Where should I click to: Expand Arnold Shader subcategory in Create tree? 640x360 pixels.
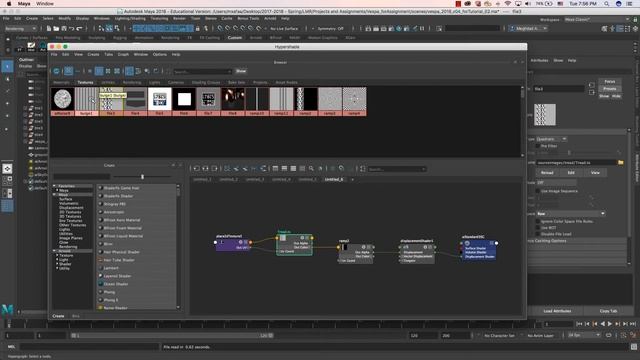tap(57, 264)
